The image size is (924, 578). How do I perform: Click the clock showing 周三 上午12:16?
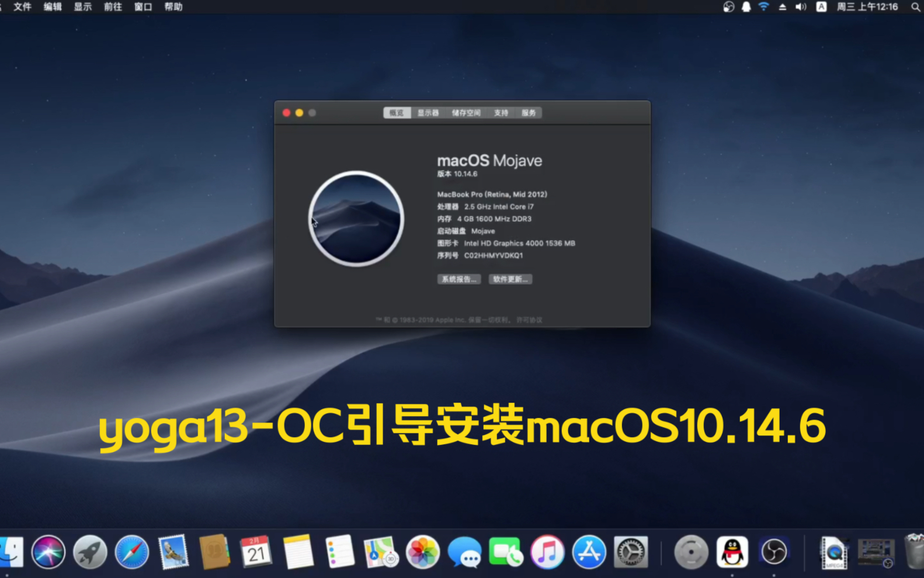tap(867, 7)
